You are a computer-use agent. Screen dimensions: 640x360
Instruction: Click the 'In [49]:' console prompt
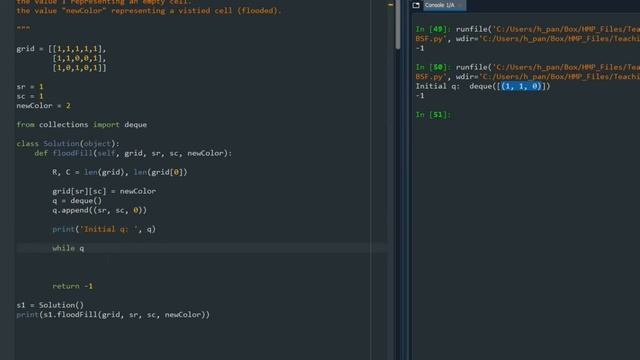point(433,29)
